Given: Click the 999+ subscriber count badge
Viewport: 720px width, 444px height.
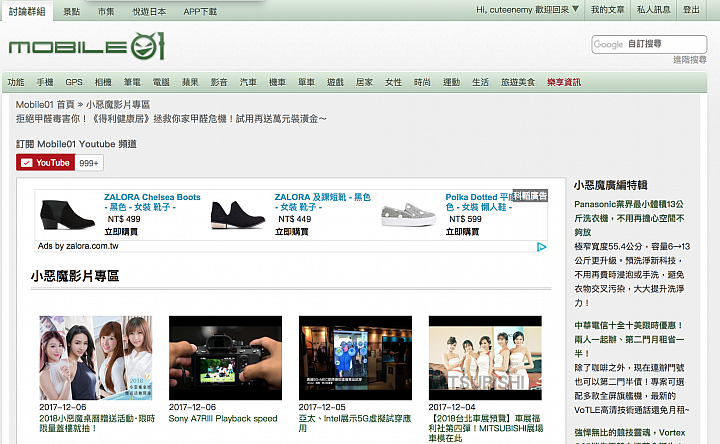Looking at the screenshot, I should click(89, 163).
